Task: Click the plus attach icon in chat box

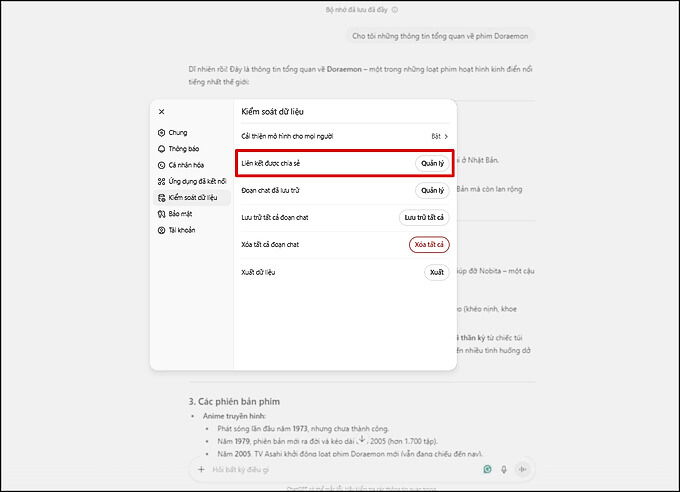Action: 200,468
